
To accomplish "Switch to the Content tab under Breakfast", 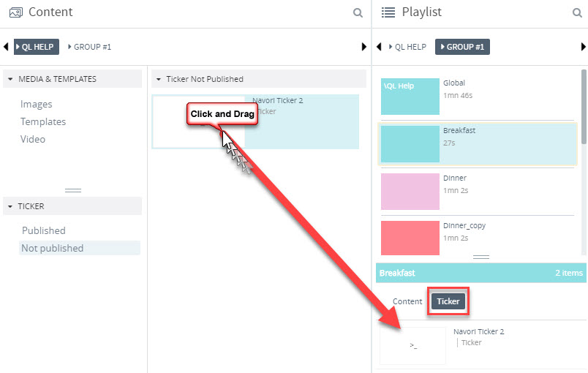I will coord(407,301).
